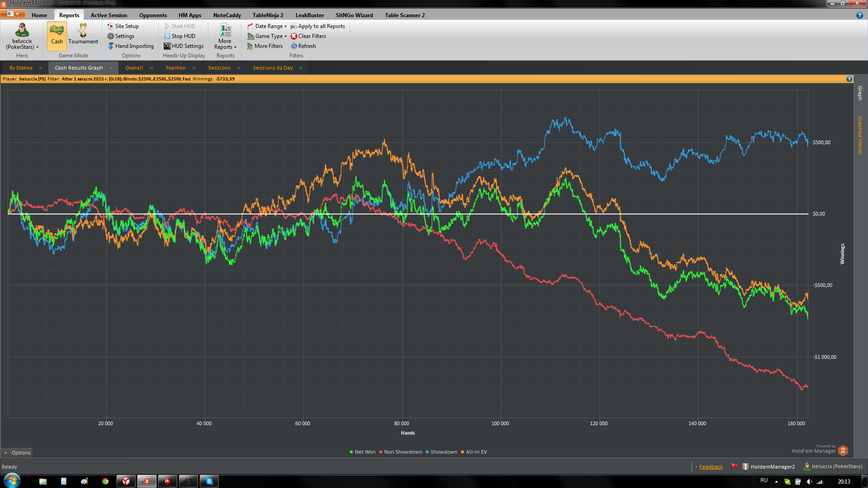Toggle the All-In EV legend entry
The image size is (868, 488).
pos(476,452)
